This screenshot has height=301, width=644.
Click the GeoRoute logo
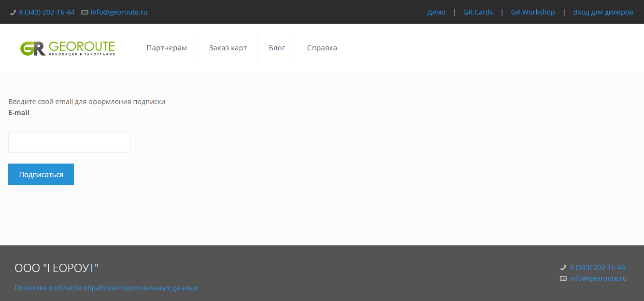point(68,48)
